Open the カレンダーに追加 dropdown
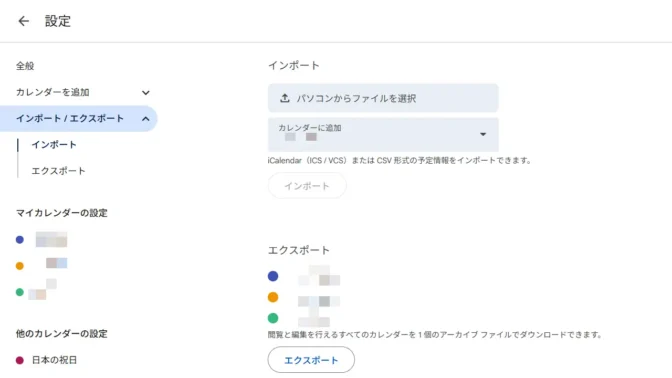Screen dimensions: 672x378 click(383, 135)
